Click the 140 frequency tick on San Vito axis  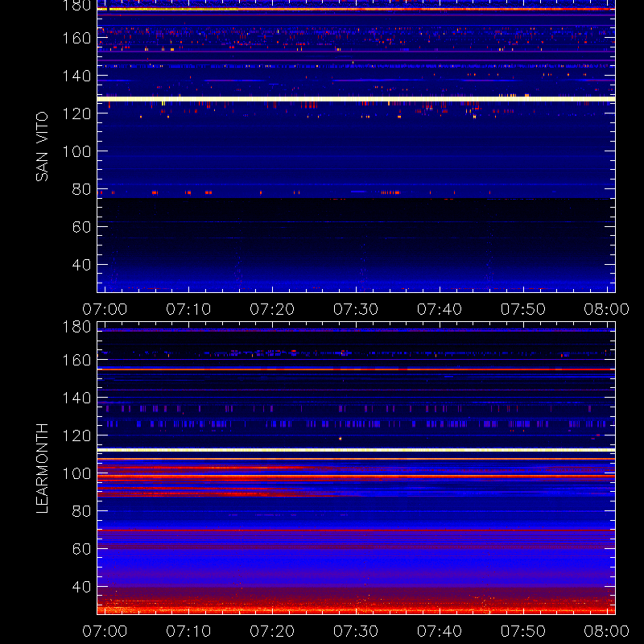pos(76,76)
